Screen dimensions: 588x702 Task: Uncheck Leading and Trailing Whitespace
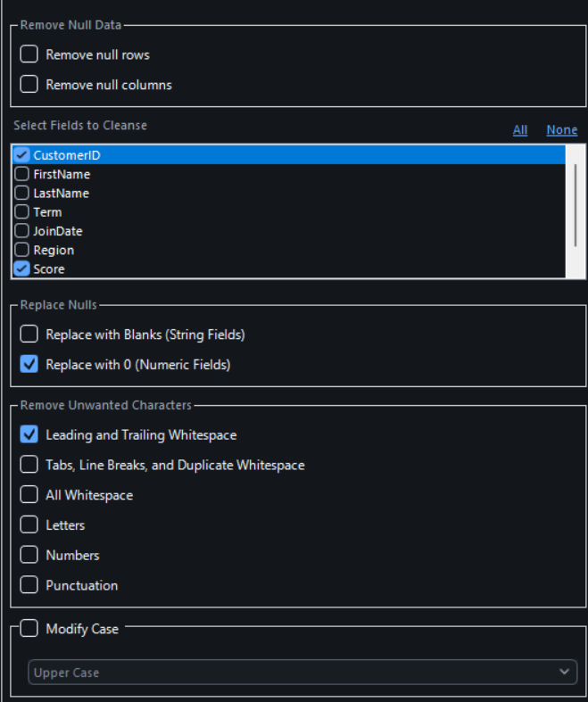tap(29, 434)
